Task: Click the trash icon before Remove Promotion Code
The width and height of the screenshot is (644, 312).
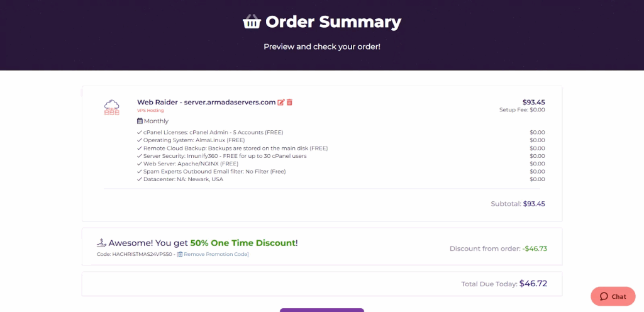Action: (x=180, y=254)
